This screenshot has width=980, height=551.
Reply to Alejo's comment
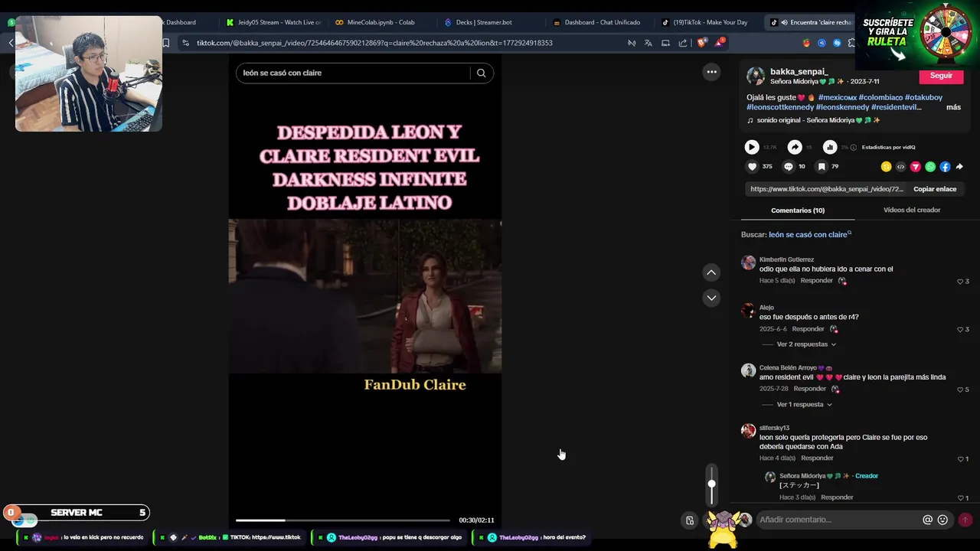tap(808, 329)
